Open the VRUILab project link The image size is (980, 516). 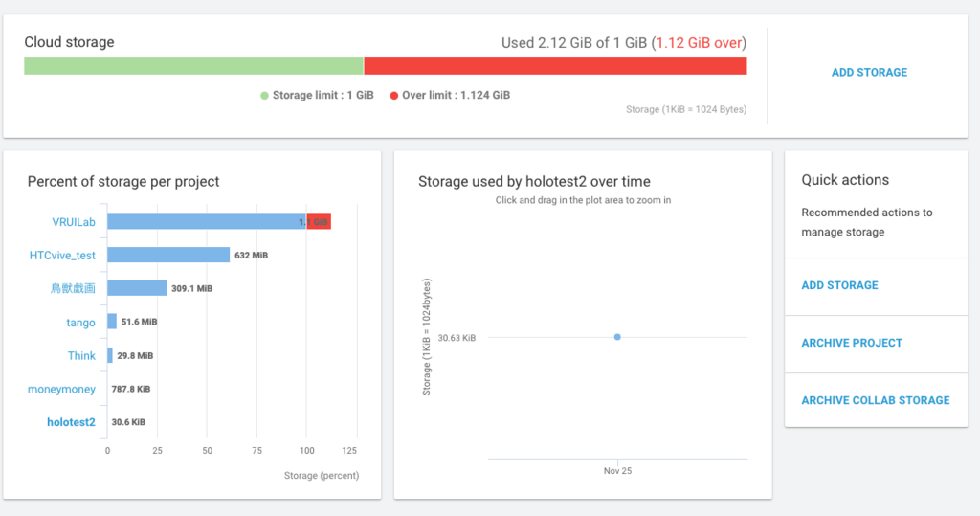pos(74,222)
